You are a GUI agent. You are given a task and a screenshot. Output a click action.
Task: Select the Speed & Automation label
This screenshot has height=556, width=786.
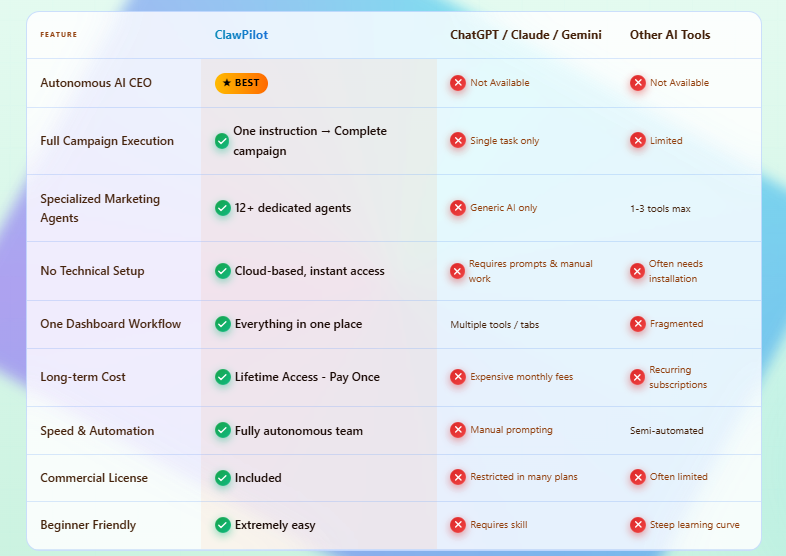pyautogui.click(x=97, y=431)
